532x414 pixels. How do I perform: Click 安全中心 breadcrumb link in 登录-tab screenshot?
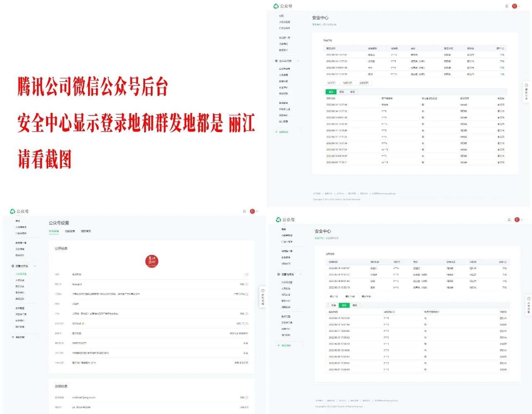pyautogui.click(x=316, y=24)
